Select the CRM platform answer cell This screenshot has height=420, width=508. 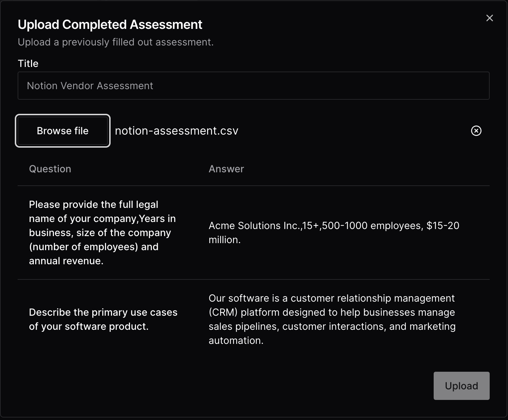pyautogui.click(x=332, y=319)
